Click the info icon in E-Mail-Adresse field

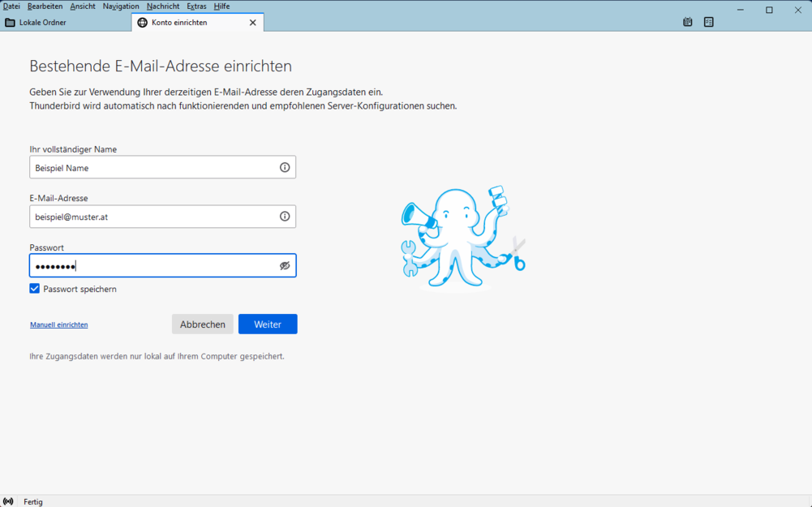285,217
